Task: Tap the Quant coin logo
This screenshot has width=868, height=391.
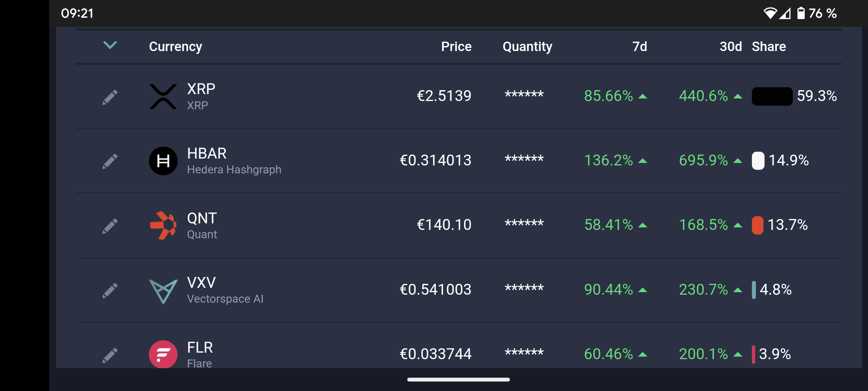Action: [163, 225]
